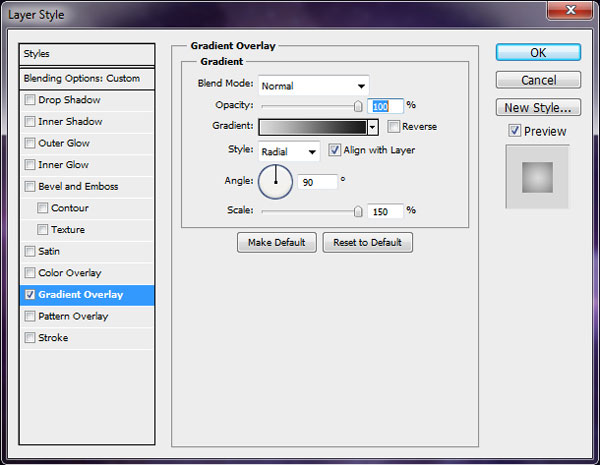
Task: Enable the Drop Shadow checkbox
Action: 30,100
